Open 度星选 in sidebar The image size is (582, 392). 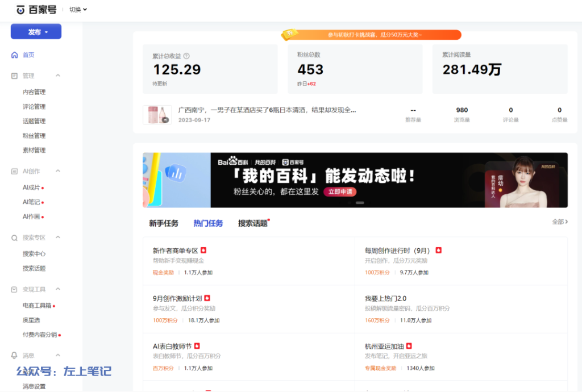tap(31, 320)
